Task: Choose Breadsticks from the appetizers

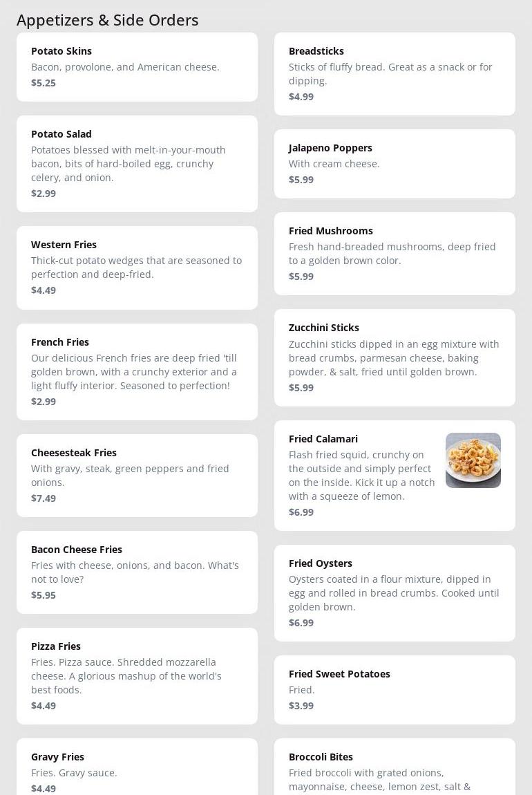Action: [395, 74]
